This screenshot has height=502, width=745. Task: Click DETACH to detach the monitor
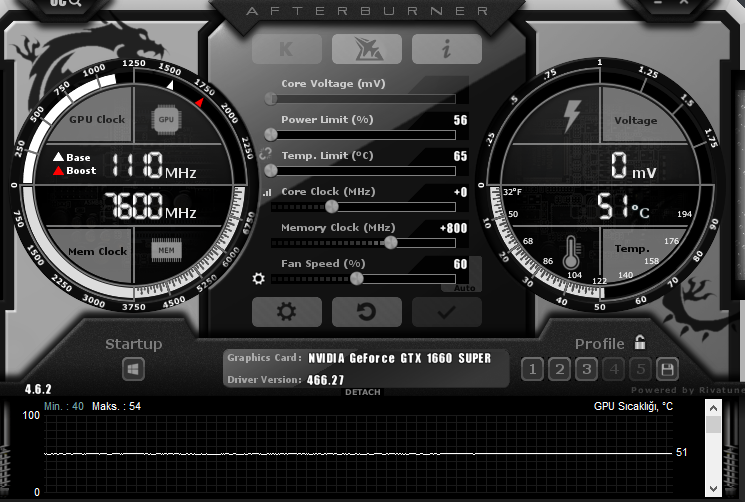pyautogui.click(x=363, y=392)
